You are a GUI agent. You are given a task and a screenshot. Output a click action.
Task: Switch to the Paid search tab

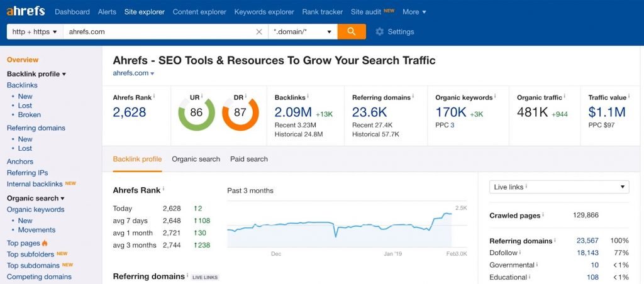[x=249, y=159]
